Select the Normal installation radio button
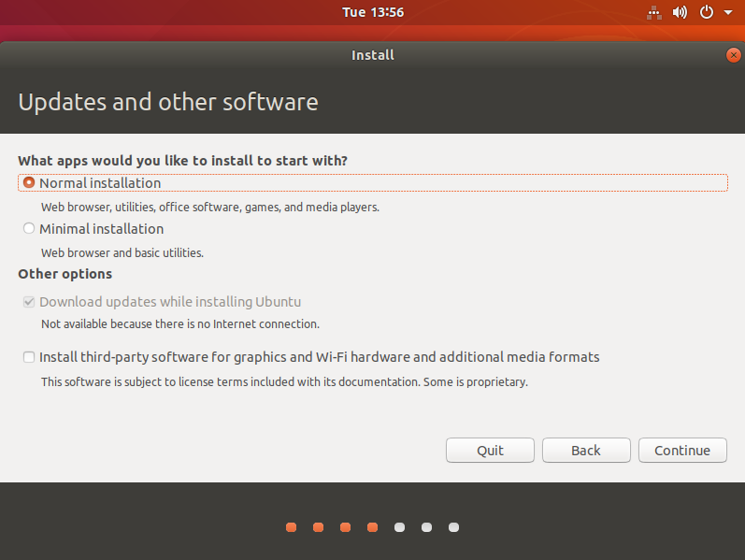Screen dimensions: 745x560 tap(29, 182)
